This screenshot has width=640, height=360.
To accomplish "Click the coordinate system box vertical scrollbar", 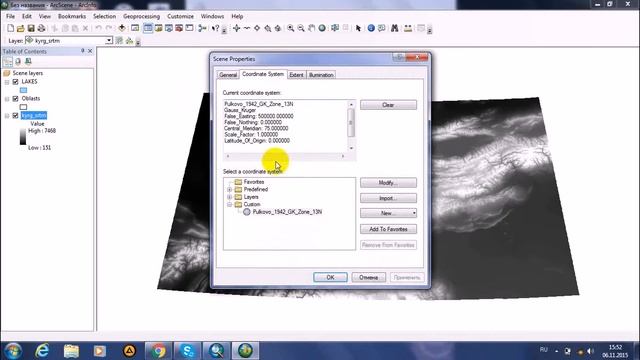I will click(x=351, y=126).
